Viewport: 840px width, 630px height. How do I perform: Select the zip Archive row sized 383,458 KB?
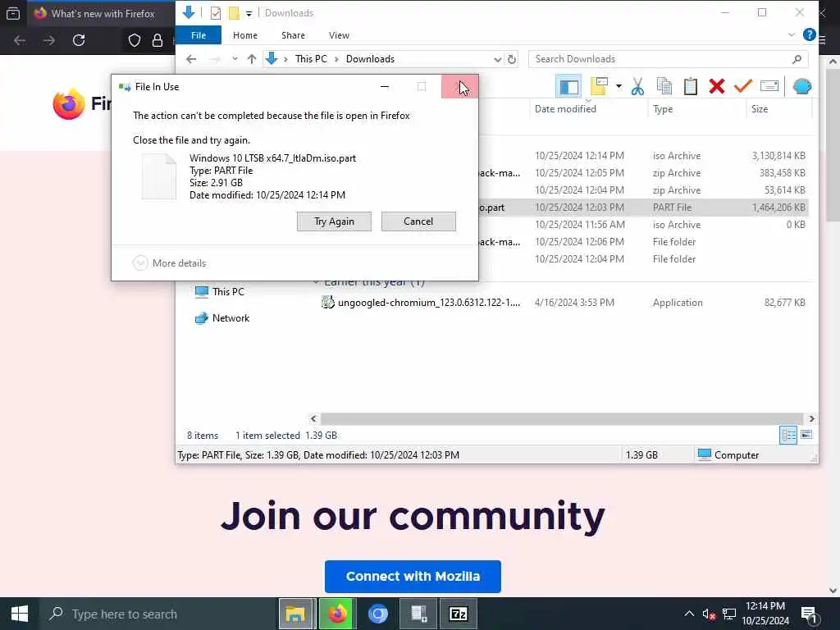coord(643,173)
